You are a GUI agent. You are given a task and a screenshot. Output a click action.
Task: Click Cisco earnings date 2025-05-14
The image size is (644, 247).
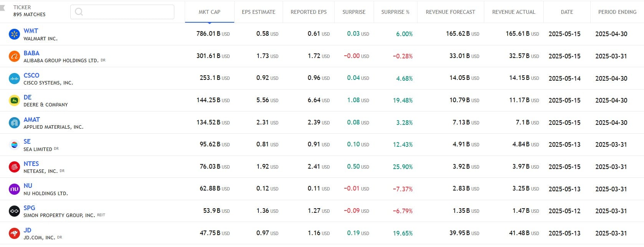[565, 78]
